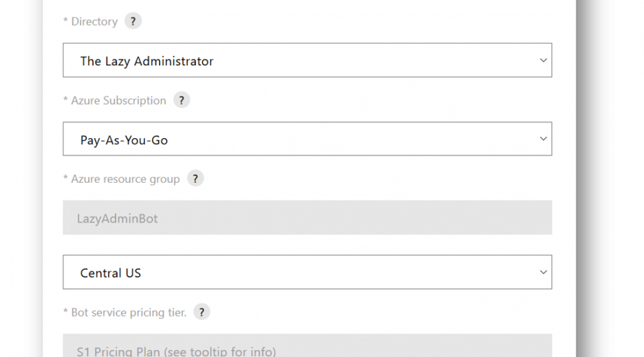Click the Azure Subscription field label
The image size is (644, 357).
tap(119, 100)
